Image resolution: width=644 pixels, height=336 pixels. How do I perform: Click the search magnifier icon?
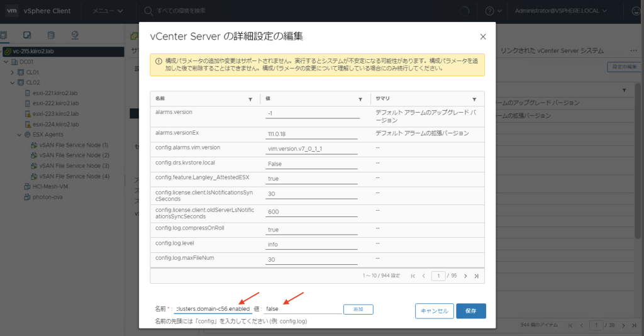(148, 11)
